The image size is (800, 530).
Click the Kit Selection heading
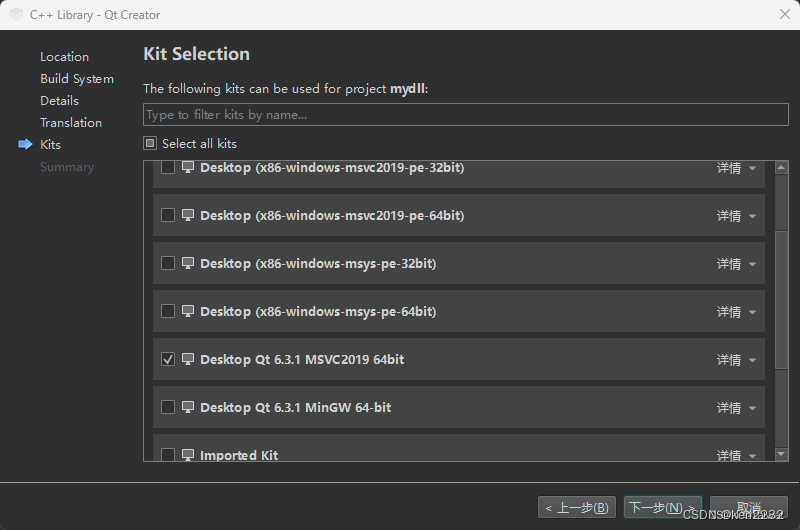(x=196, y=54)
